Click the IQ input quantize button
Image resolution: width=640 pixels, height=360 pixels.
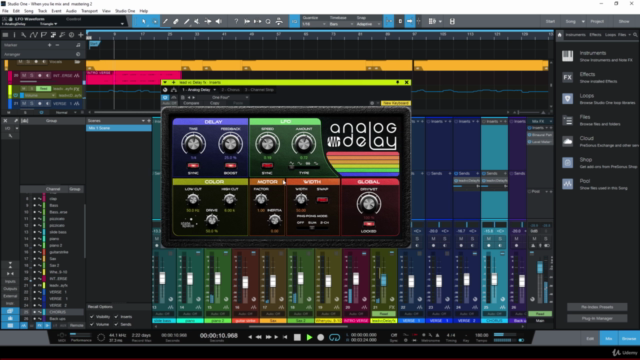pyautogui.click(x=294, y=21)
